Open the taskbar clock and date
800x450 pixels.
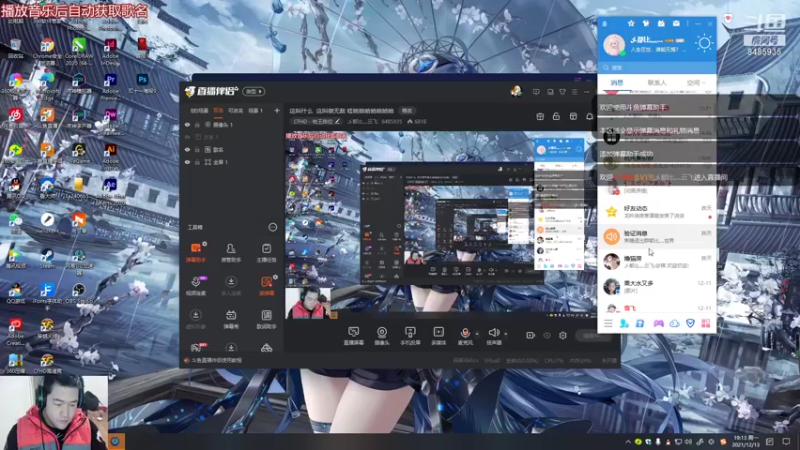[x=746, y=441]
